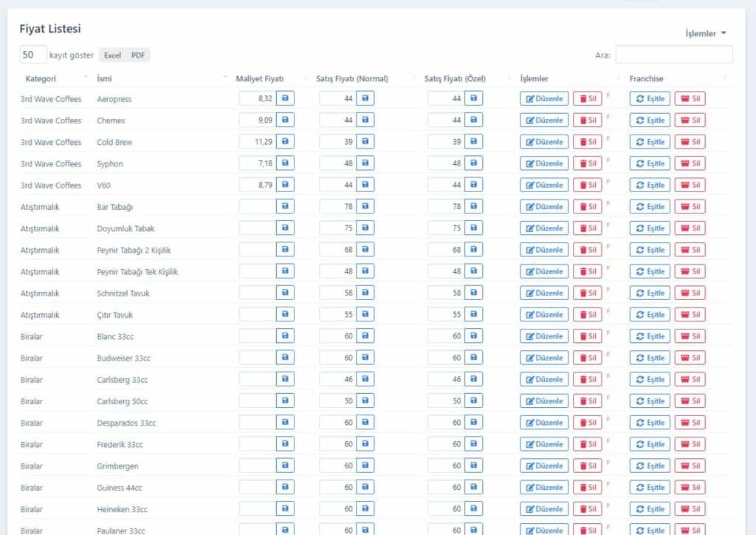Click the records-per-page field showing 50
This screenshot has width=756, height=535.
pyautogui.click(x=32, y=55)
